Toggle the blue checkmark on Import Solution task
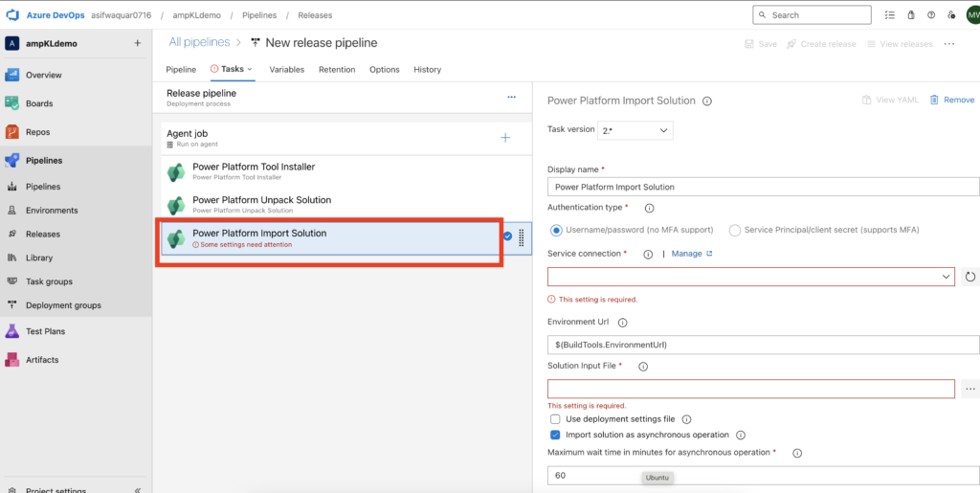Image resolution: width=980 pixels, height=493 pixels. (x=507, y=236)
